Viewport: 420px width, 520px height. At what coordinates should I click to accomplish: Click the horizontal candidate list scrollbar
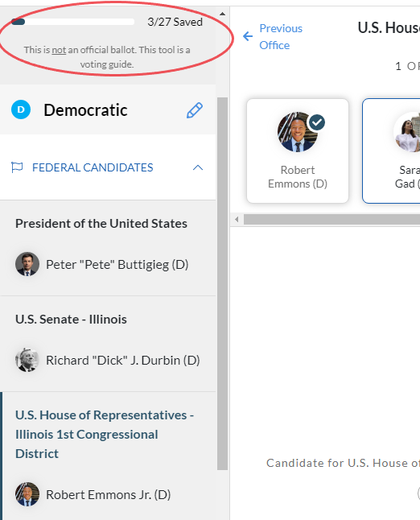point(331,219)
